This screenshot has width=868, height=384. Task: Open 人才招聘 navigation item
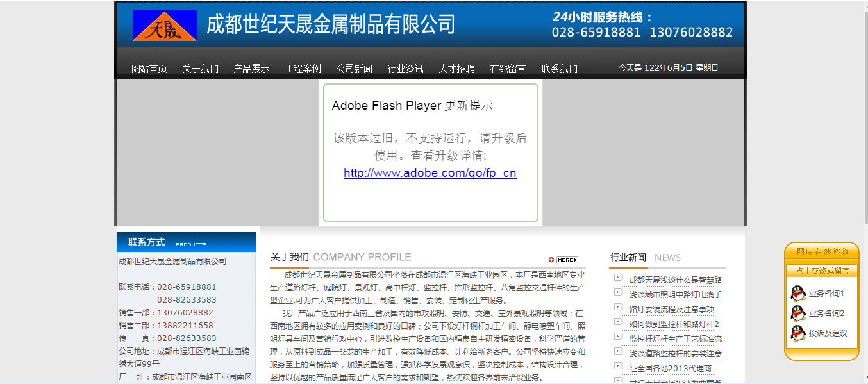pyautogui.click(x=457, y=69)
